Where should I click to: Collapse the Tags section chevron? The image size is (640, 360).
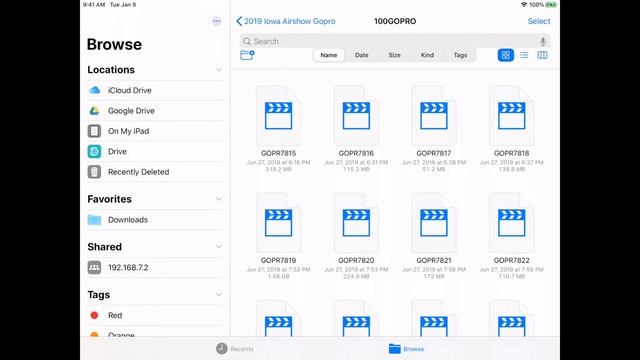point(219,295)
